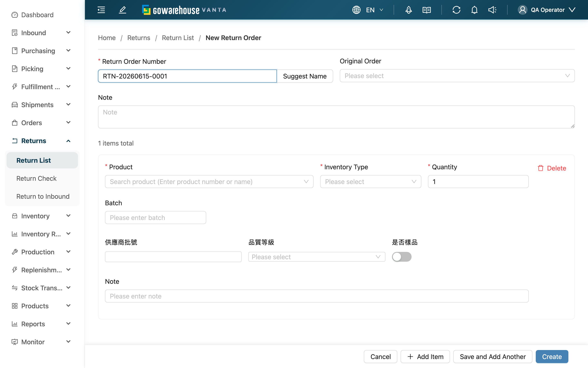Expand the Purchasing menu chevron

pyautogui.click(x=68, y=51)
